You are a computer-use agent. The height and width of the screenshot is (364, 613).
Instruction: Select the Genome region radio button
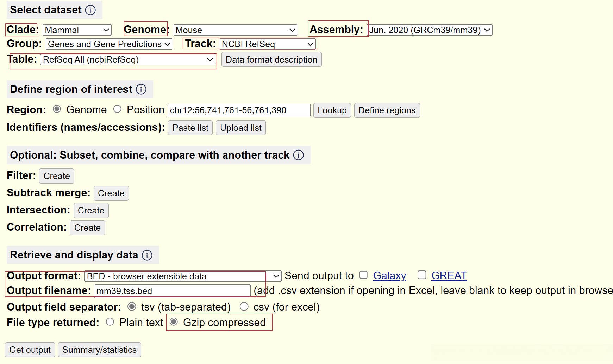(x=57, y=109)
